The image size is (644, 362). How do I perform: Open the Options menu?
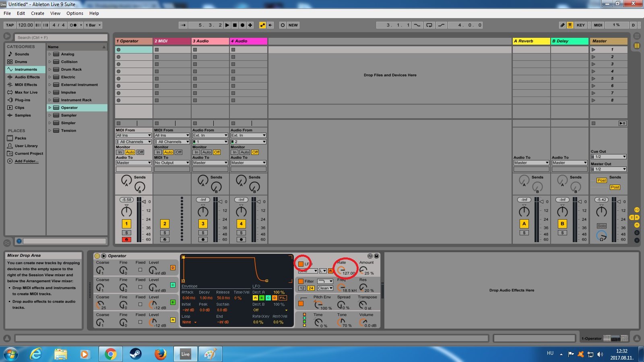tap(75, 13)
